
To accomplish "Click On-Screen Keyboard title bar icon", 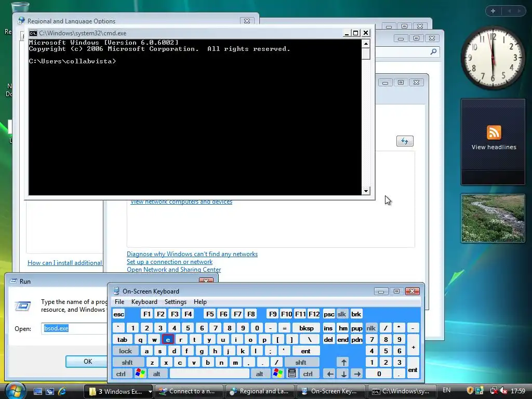I will [x=116, y=291].
